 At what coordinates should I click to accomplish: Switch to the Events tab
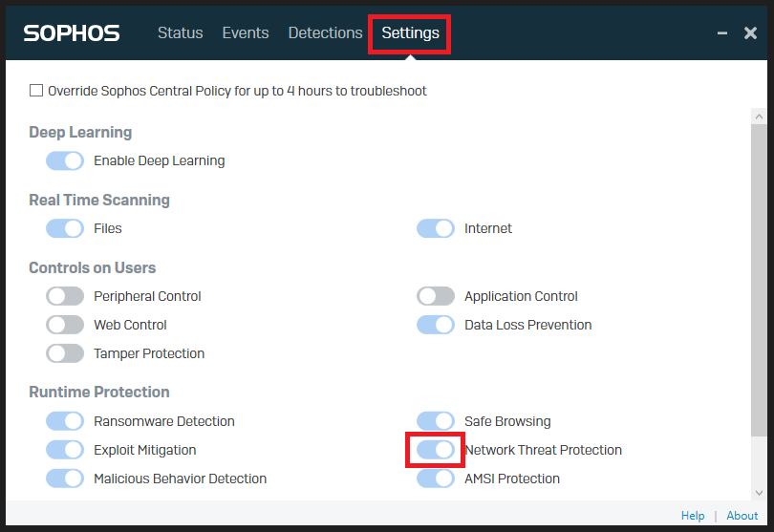coord(246,32)
